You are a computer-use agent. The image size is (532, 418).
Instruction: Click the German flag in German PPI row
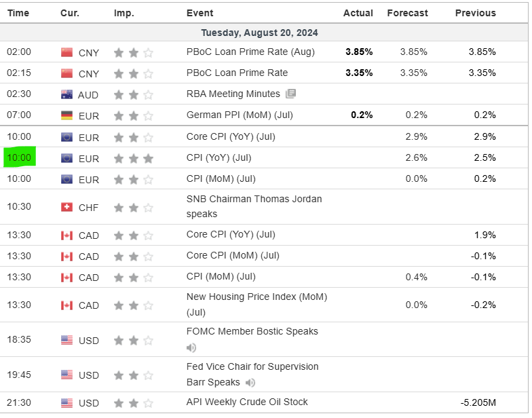point(66,115)
